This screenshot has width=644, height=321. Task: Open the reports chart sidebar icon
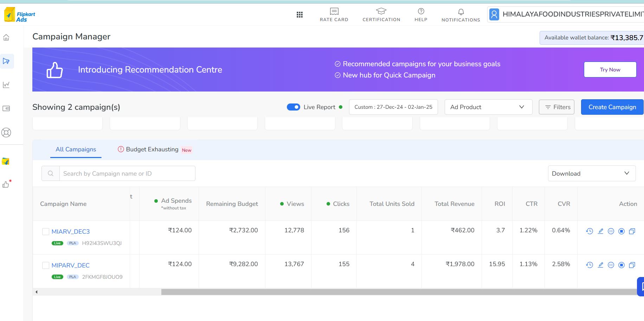6,85
